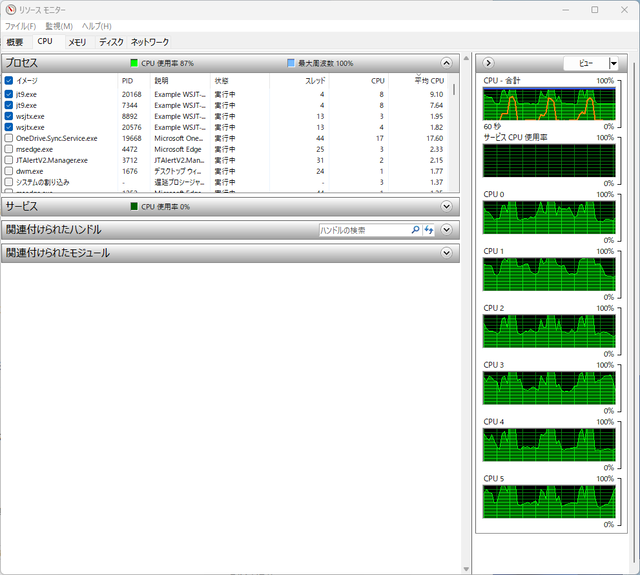Expand the 関連付けられたモジュール section

pyautogui.click(x=447, y=253)
